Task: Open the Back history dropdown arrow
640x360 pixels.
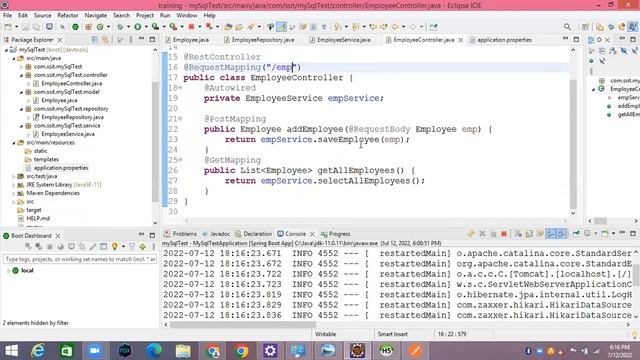Action: point(403,27)
